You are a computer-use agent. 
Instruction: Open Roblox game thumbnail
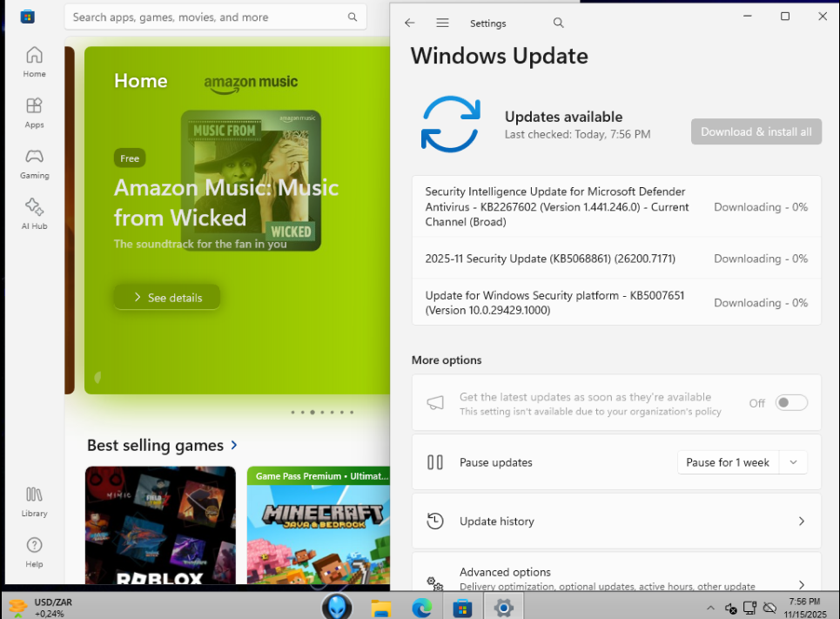(160, 525)
